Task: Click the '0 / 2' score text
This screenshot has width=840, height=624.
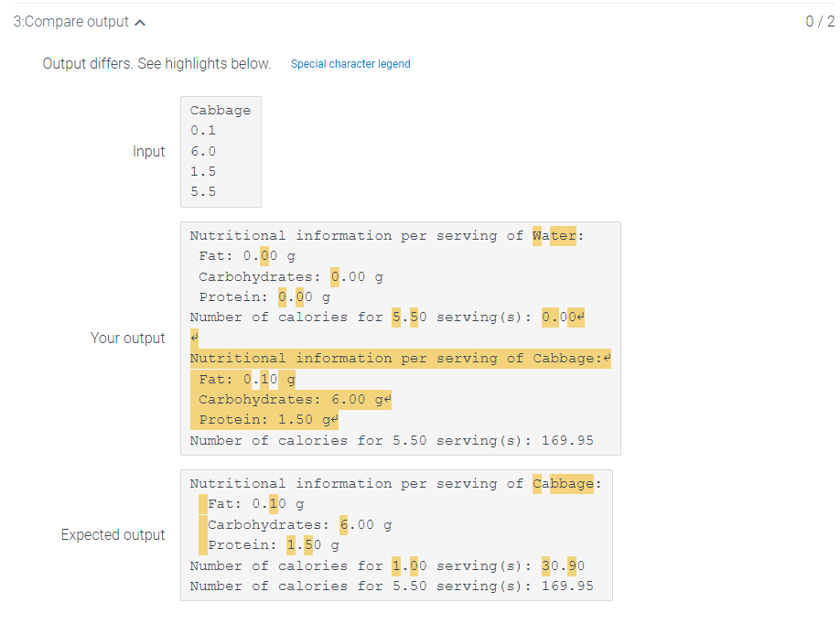Action: pos(820,21)
